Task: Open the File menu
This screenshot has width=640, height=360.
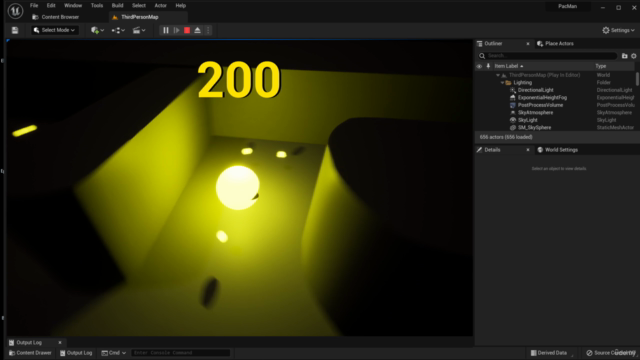Action: (34, 6)
